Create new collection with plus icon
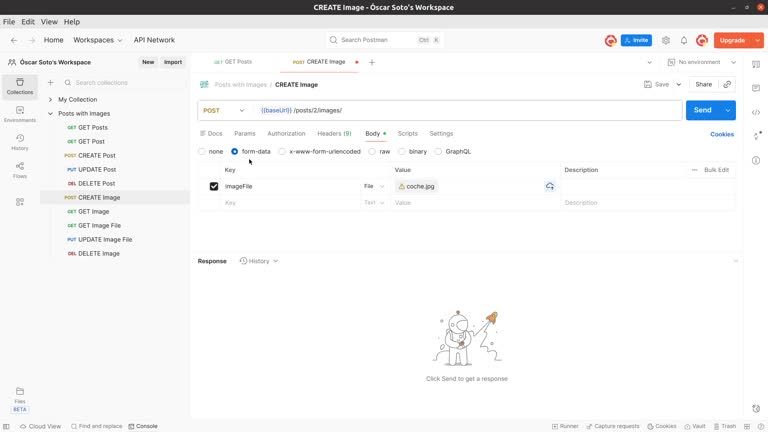This screenshot has height=432, width=768. [50, 83]
